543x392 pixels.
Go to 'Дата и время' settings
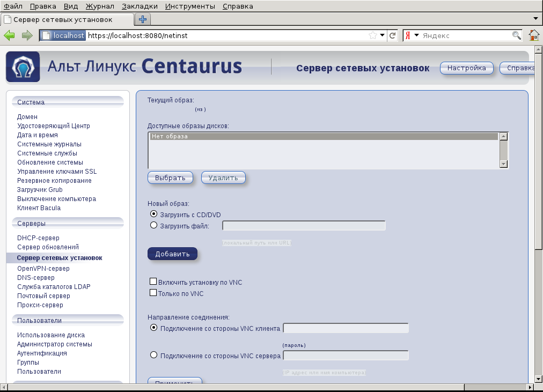tap(38, 135)
